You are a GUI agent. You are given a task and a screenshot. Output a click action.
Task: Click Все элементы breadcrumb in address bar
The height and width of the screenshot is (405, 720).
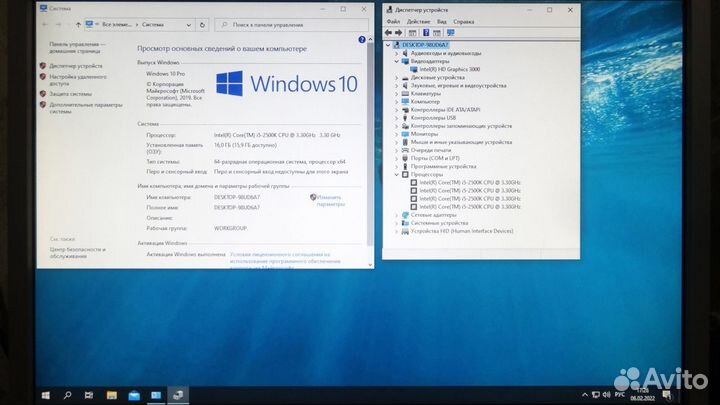[117, 24]
